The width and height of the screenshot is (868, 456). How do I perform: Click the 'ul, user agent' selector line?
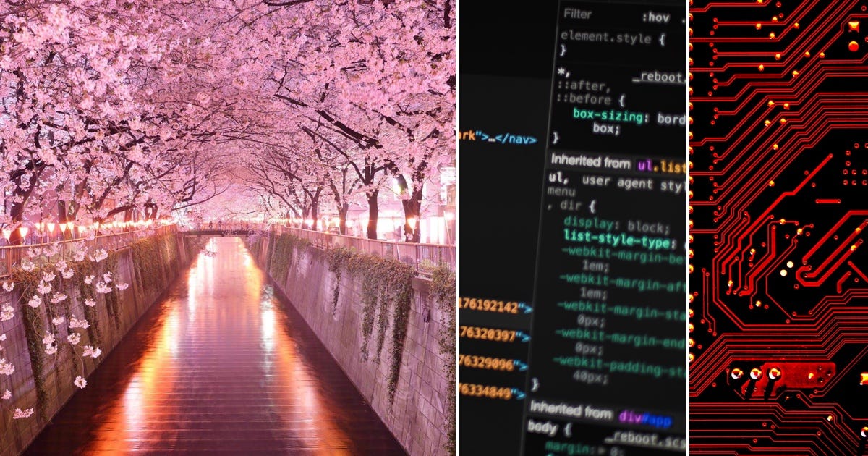coord(616,181)
